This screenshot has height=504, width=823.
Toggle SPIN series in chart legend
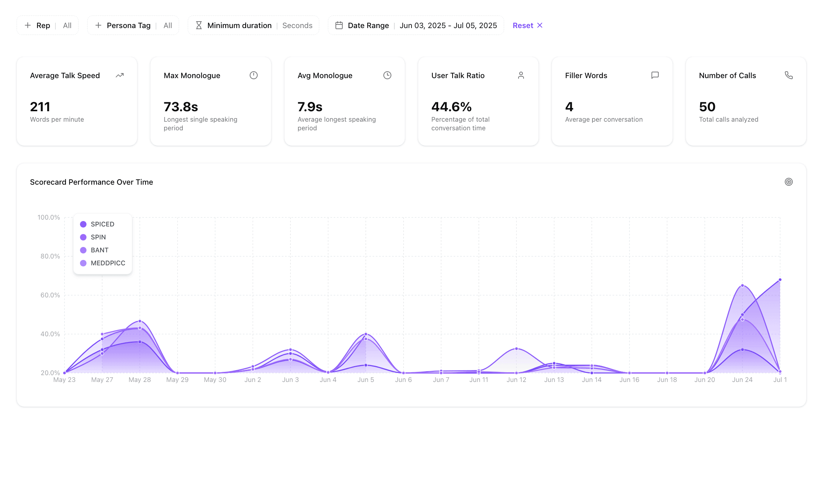click(x=98, y=237)
